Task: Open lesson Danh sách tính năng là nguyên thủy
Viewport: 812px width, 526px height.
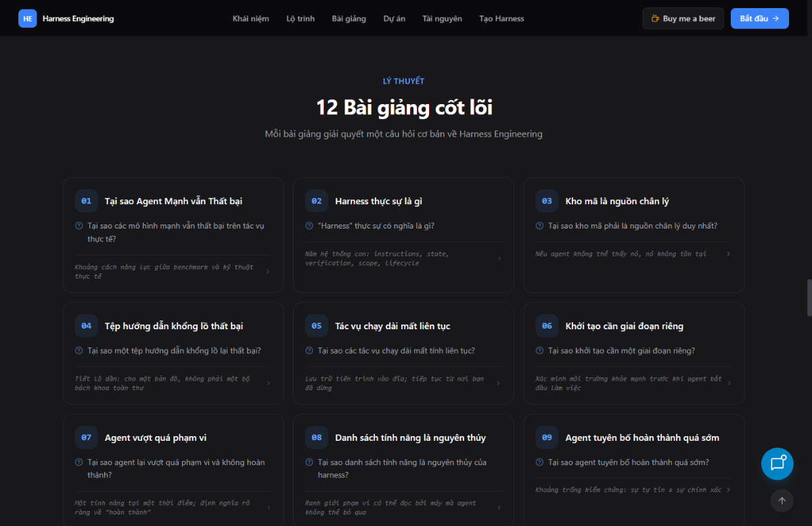Action: [403, 470]
